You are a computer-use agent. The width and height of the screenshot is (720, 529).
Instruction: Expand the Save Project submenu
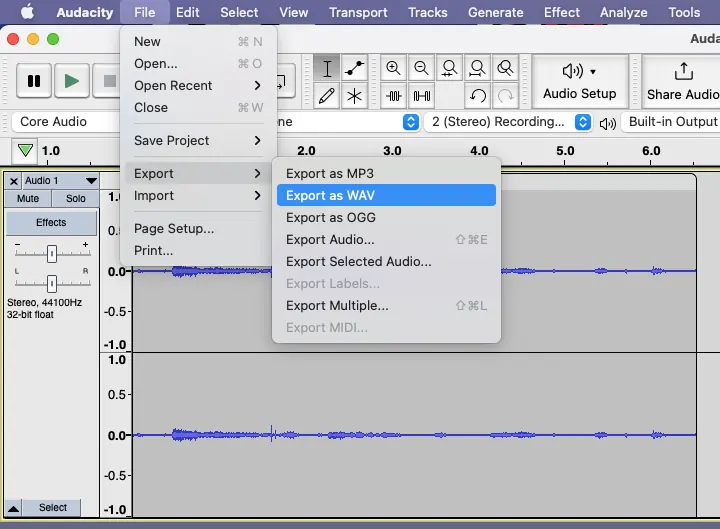pos(198,141)
